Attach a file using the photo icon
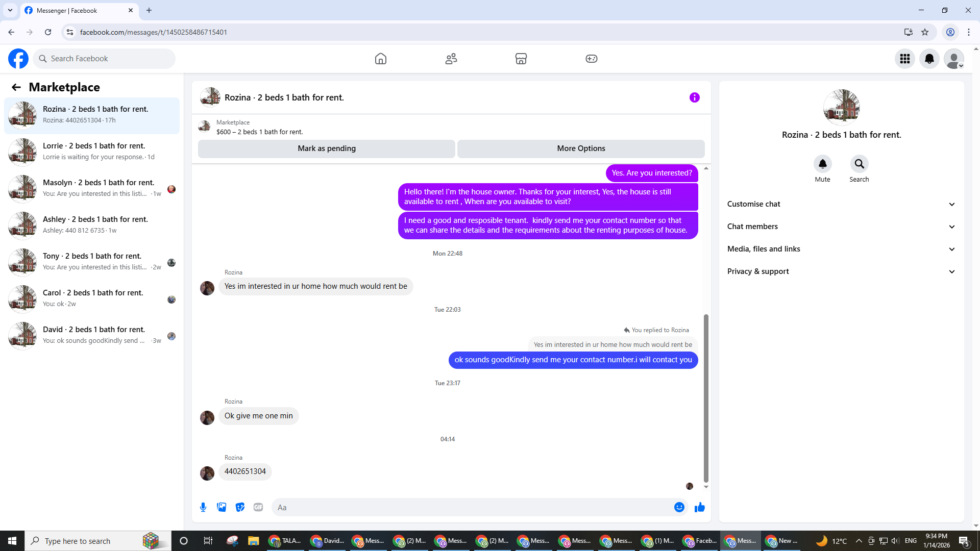This screenshot has width=980, height=551. click(x=222, y=507)
